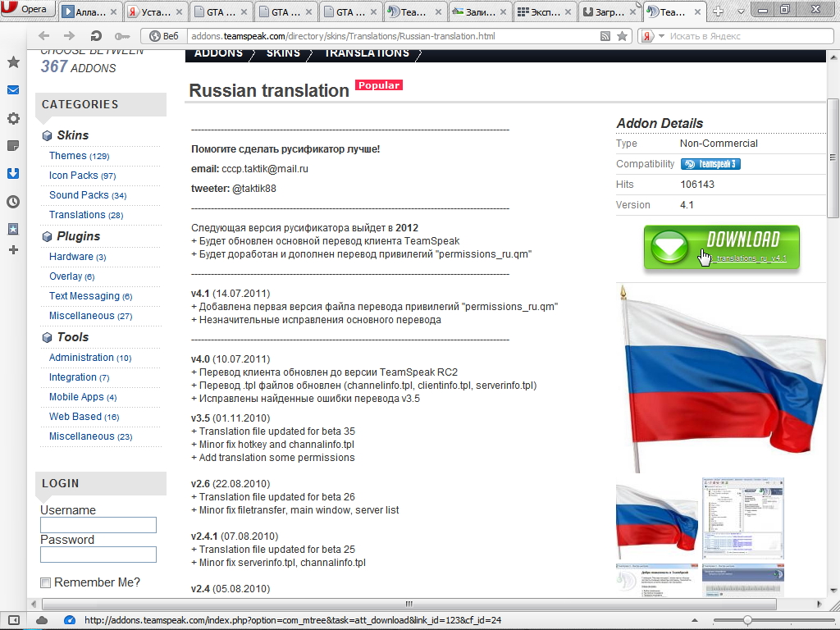Open the Bookmarks star panel in sidebar
The width and height of the screenshot is (840, 630).
13,62
